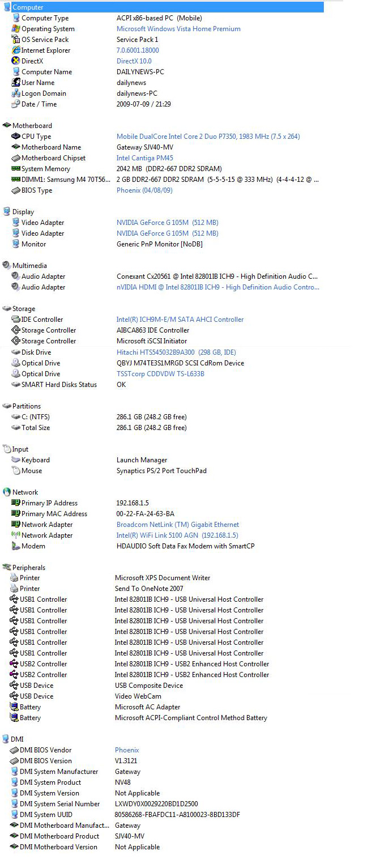385x868 pixels.
Task: Open the Microsoft Windows Vista Home Premium link
Action: [178, 29]
